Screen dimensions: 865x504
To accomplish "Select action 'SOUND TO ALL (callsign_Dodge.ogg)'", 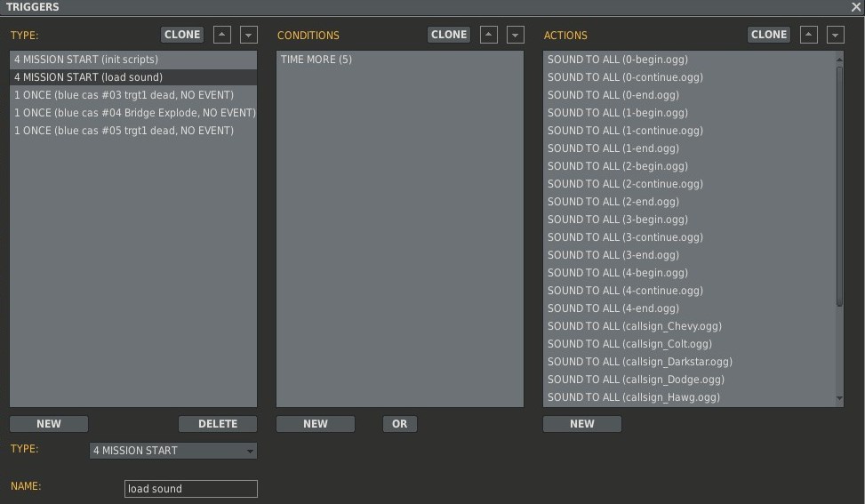I will [x=690, y=380].
